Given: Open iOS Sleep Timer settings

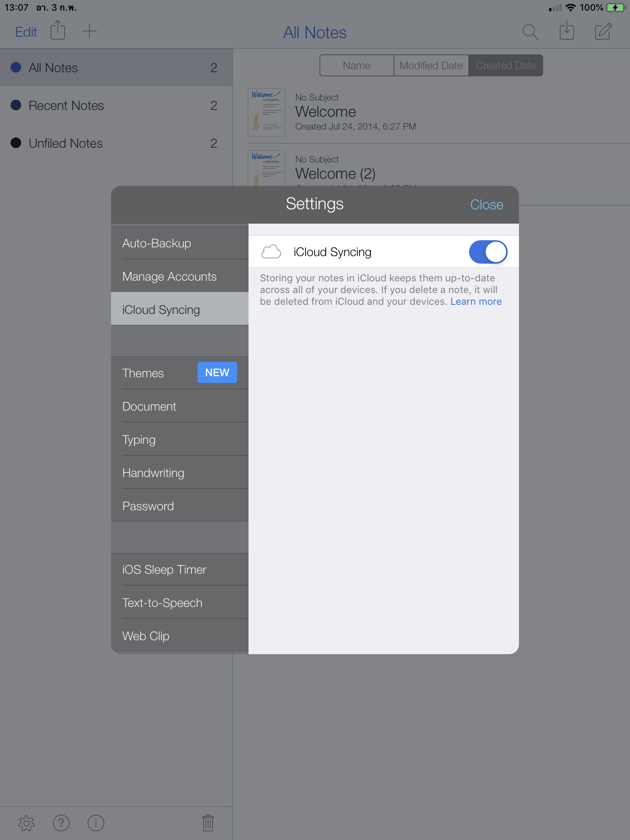Looking at the screenshot, I should [x=180, y=569].
